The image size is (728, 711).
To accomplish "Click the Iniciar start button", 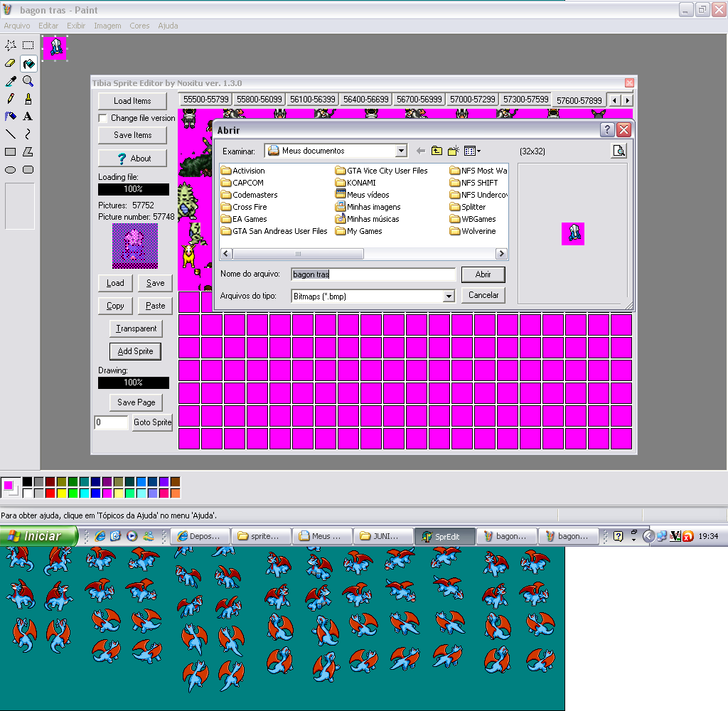I will [38, 536].
